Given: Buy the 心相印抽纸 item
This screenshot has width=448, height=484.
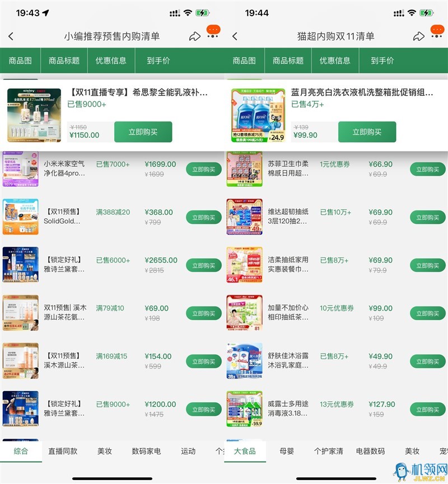Looking at the screenshot, I should [x=428, y=313].
